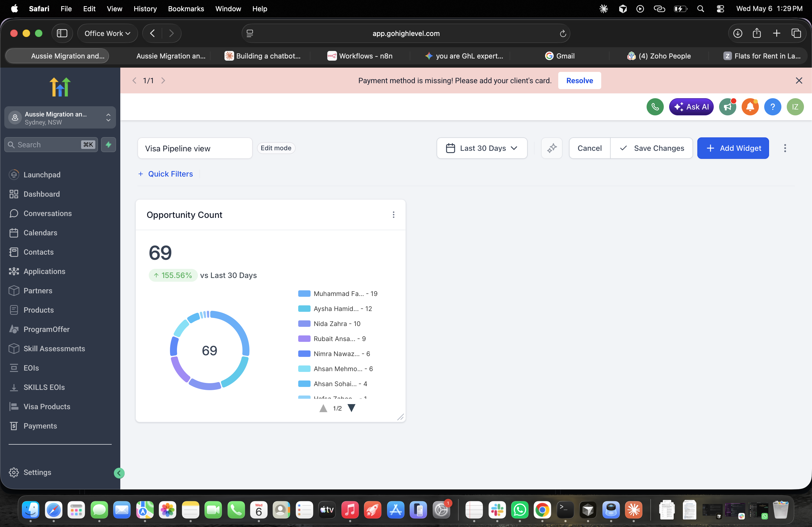The image size is (812, 527).
Task: Click Quick Filters link
Action: pos(165,174)
